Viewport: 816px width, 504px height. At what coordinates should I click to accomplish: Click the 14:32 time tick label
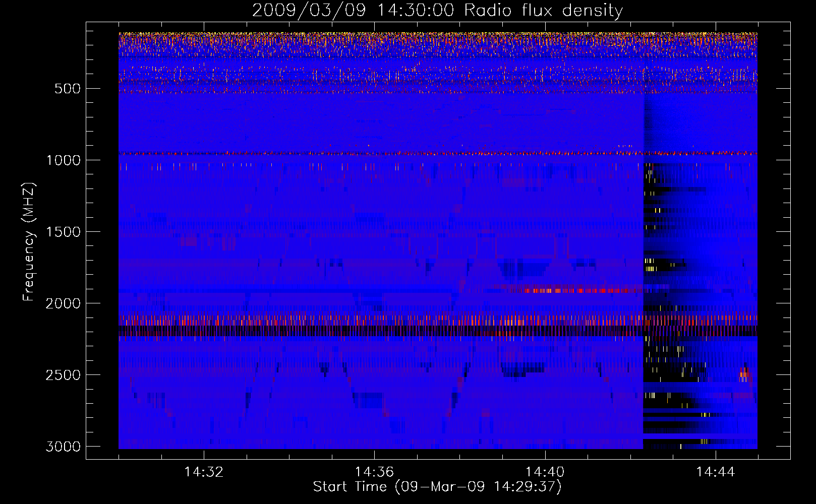click(204, 472)
